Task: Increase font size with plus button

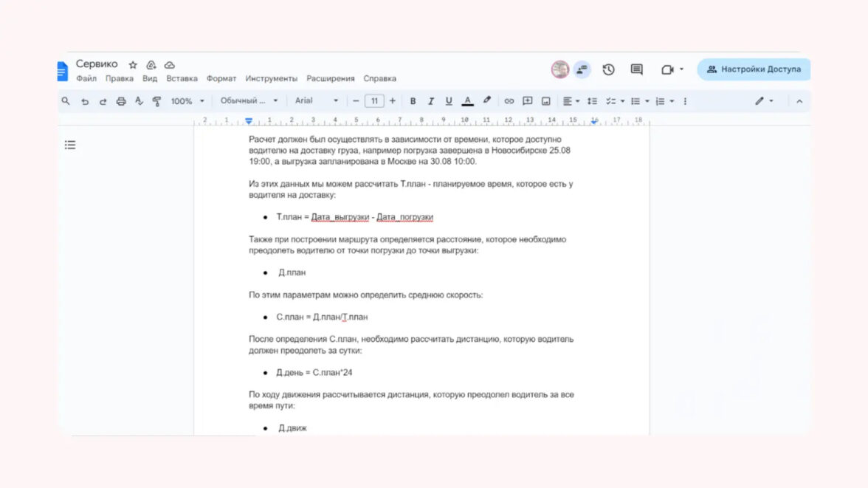Action: pos(392,101)
